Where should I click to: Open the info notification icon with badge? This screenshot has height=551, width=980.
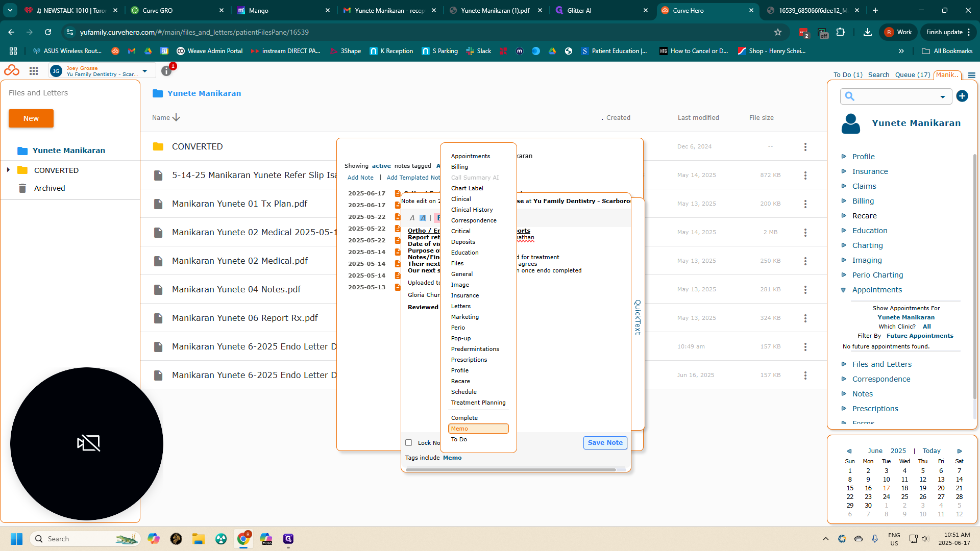click(166, 71)
